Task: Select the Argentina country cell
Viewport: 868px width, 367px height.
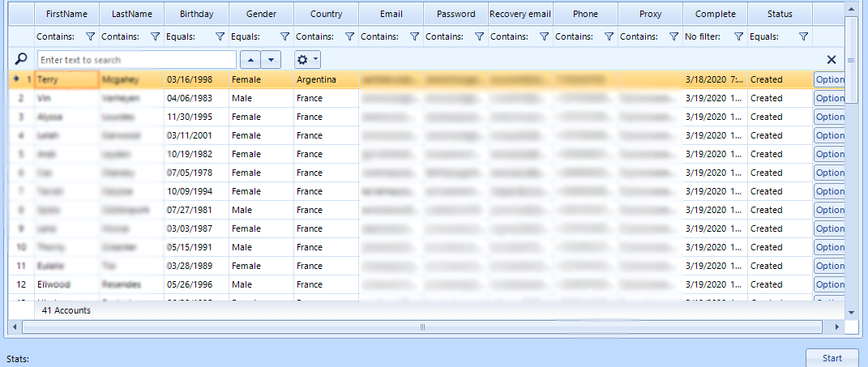Action: 326,79
